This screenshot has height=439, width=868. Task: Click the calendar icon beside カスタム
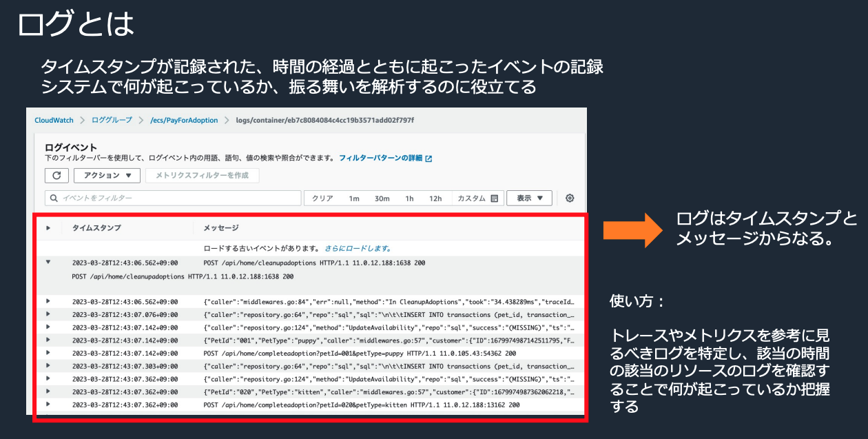pyautogui.click(x=494, y=198)
